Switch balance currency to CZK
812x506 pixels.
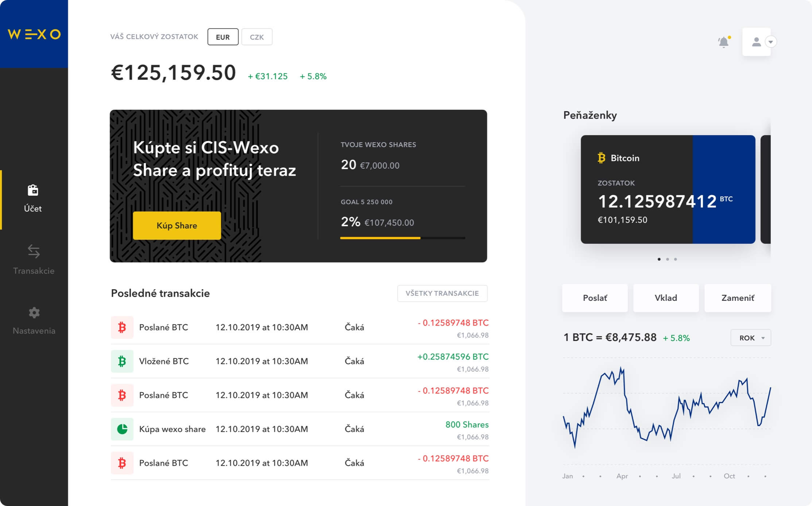257,37
